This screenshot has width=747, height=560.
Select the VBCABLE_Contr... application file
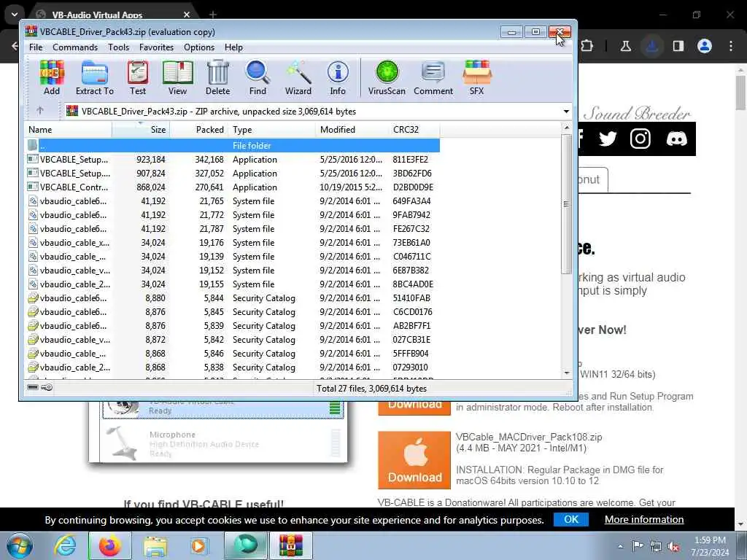[232, 187]
